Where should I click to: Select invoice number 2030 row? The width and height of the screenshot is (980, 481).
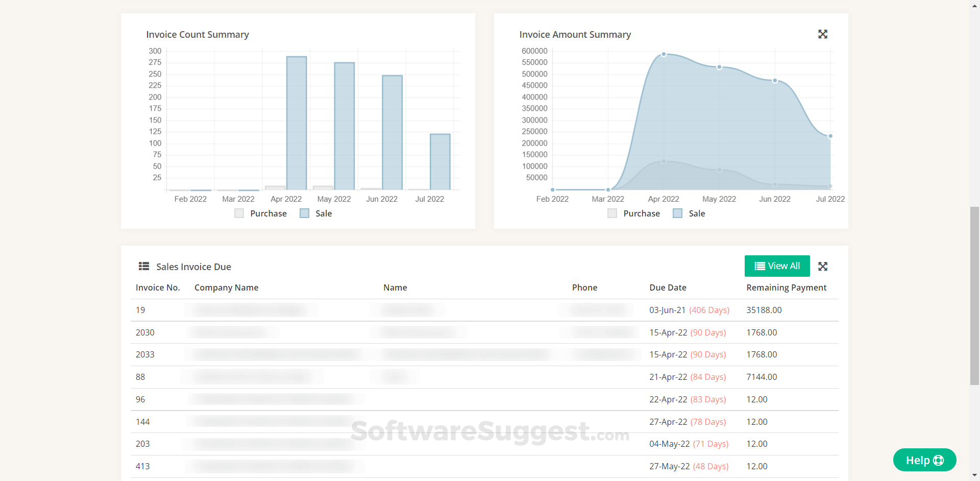[x=145, y=332]
